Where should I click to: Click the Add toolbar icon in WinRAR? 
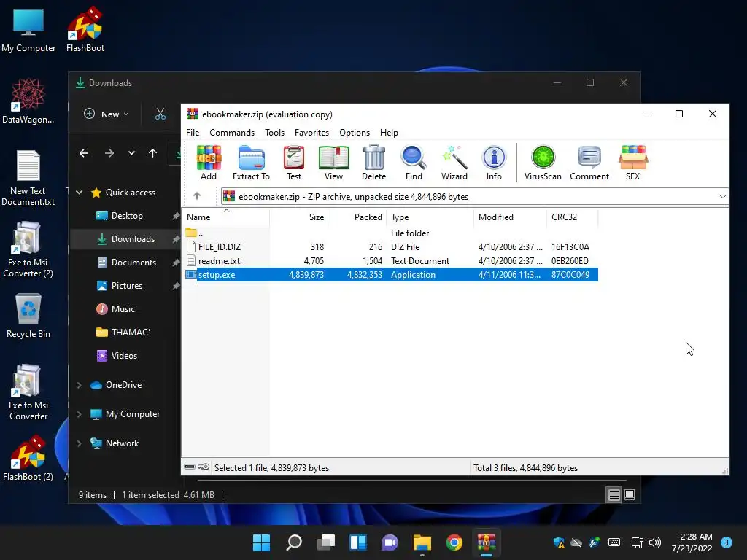pyautogui.click(x=209, y=163)
